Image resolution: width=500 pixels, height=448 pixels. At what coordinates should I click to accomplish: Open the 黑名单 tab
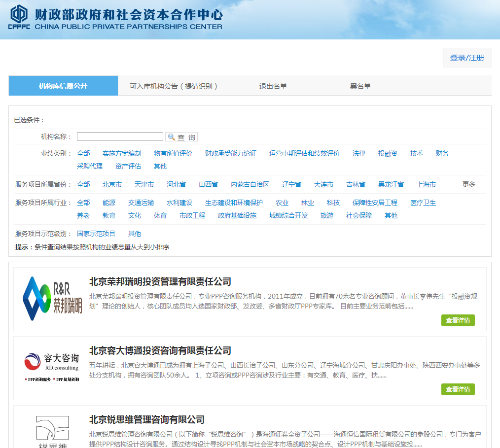360,86
